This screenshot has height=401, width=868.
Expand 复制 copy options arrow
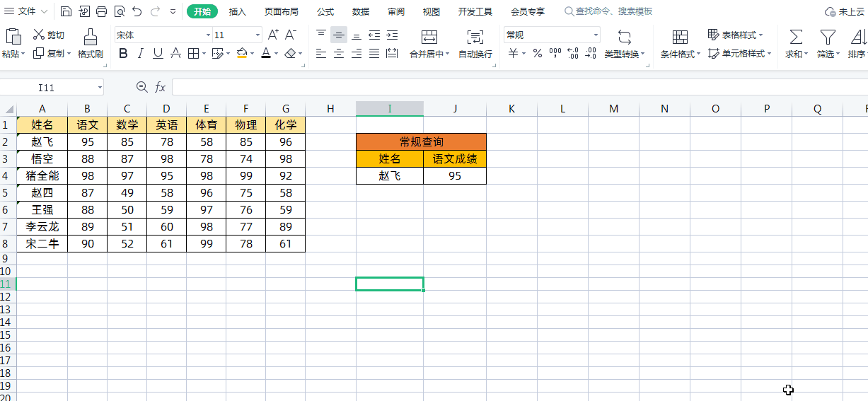point(69,54)
